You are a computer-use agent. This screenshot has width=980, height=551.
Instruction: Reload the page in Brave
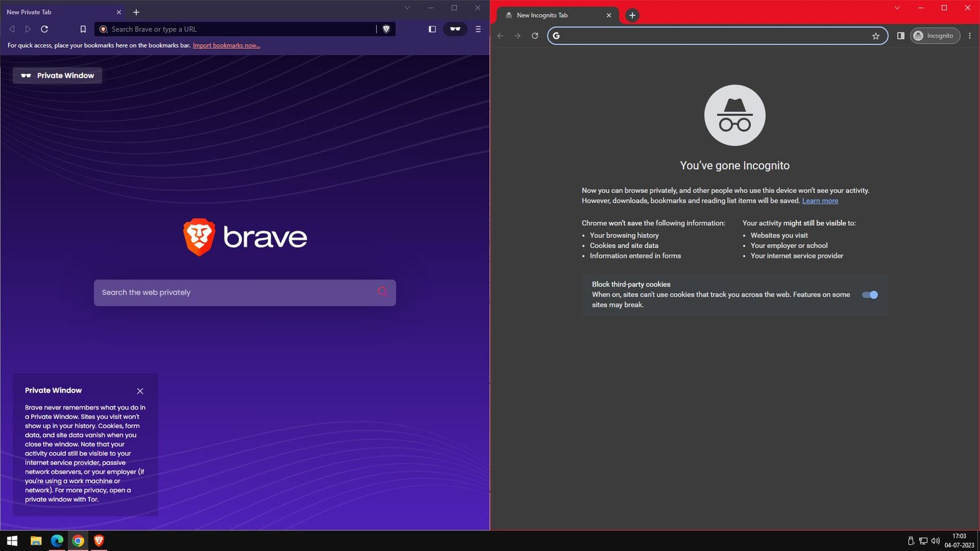click(44, 29)
